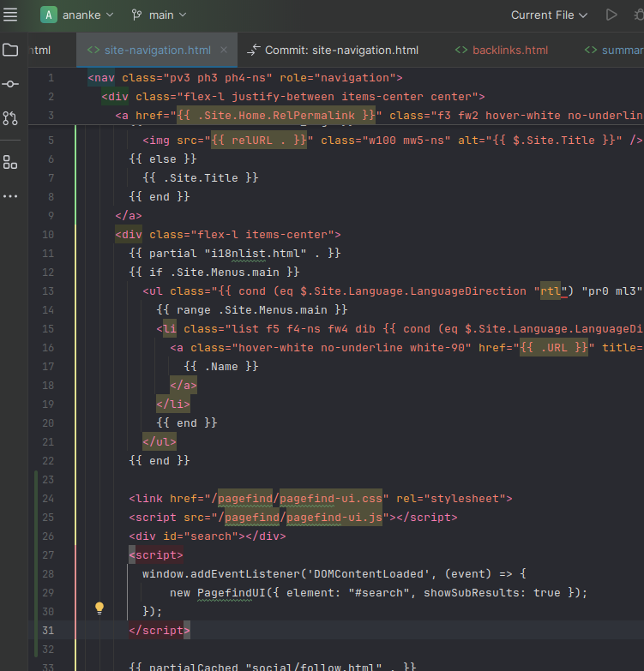Click the <nav tag on line 1
Image resolution: width=644 pixels, height=671 pixels.
click(101, 78)
